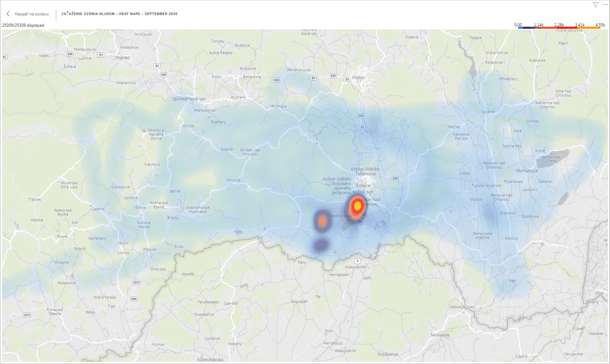Click the E571 shield beside the Košice hotspot
Image resolution: width=610 pixels, height=364 pixels.
pos(365,215)
